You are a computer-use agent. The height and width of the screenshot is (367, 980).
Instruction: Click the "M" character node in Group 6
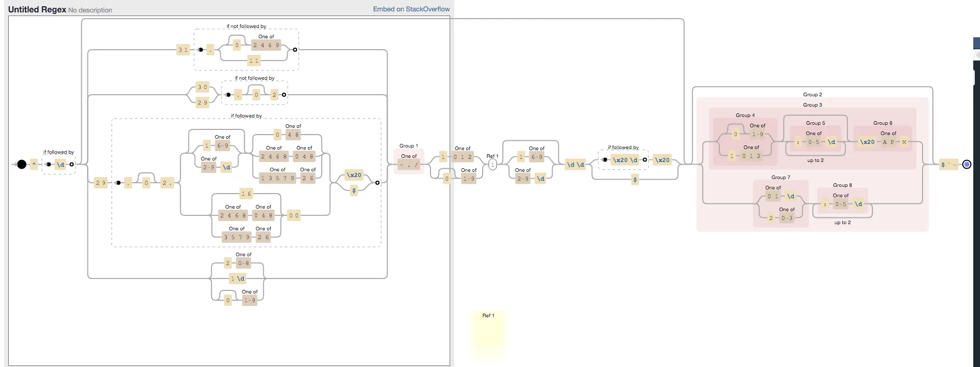point(904,142)
